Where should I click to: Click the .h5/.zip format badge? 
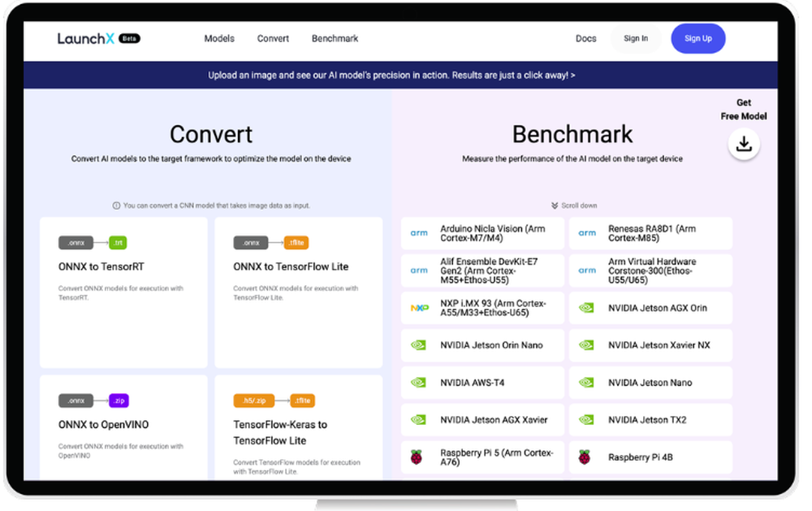click(x=254, y=401)
